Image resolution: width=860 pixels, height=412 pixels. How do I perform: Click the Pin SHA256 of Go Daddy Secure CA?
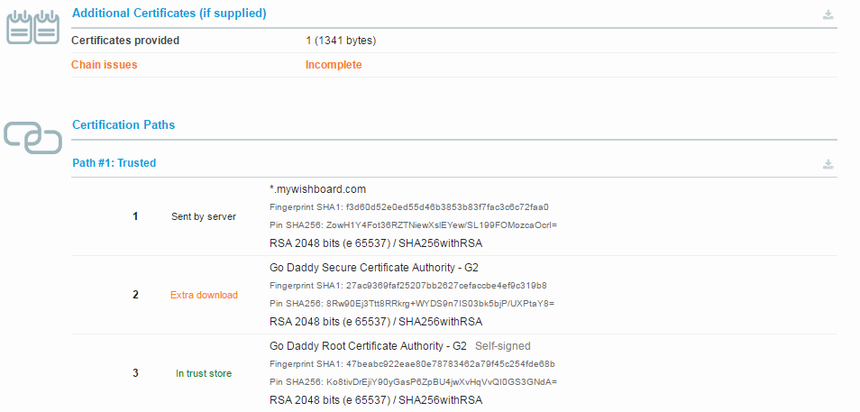[411, 303]
